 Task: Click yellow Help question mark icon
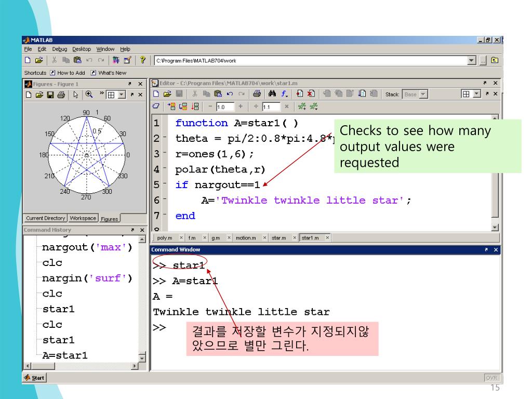[143, 60]
